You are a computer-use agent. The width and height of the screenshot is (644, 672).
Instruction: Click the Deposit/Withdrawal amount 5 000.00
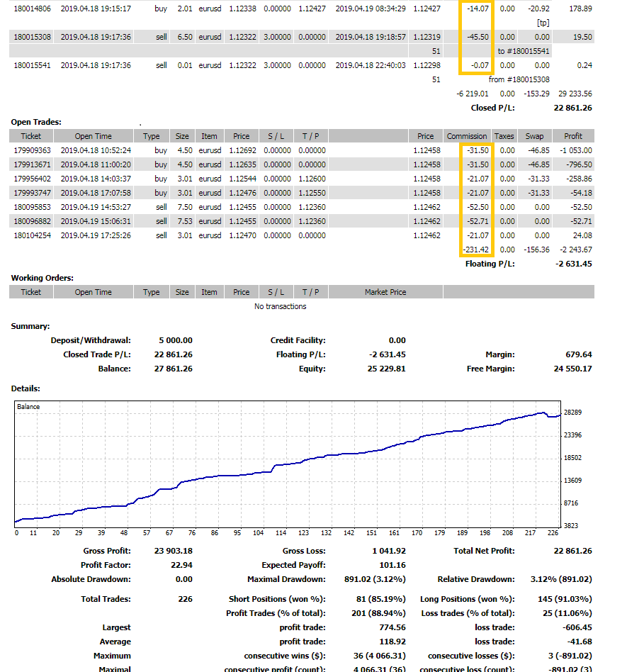pos(174,340)
